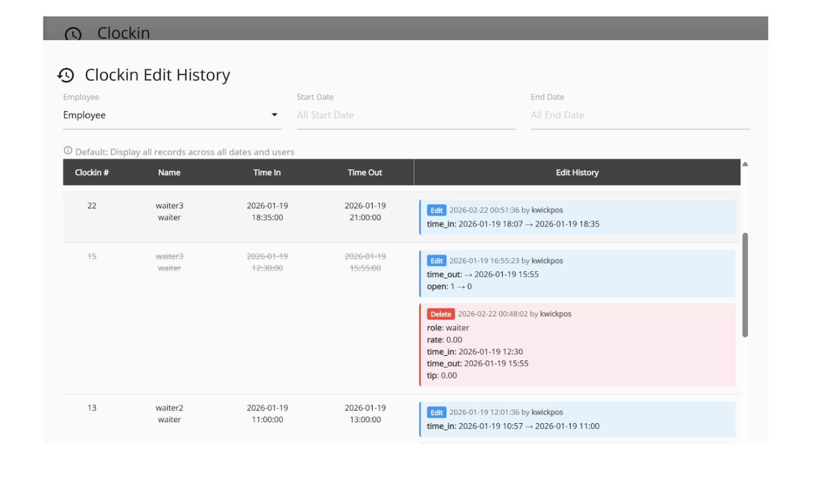Click the struck-through clockin number 15
Viewport: 832px width, 504px height.
92,256
